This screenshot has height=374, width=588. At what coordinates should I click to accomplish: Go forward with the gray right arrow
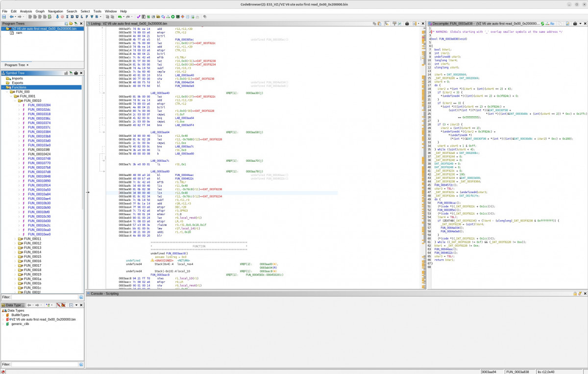(19, 17)
